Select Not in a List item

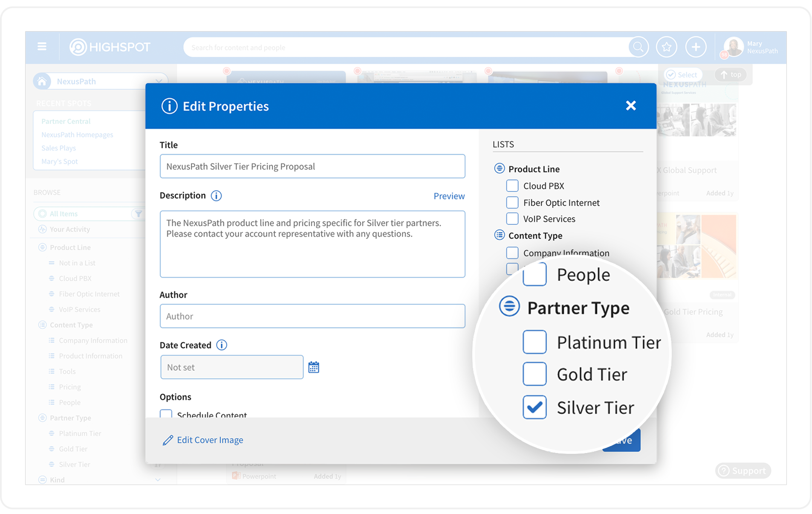[x=77, y=263]
